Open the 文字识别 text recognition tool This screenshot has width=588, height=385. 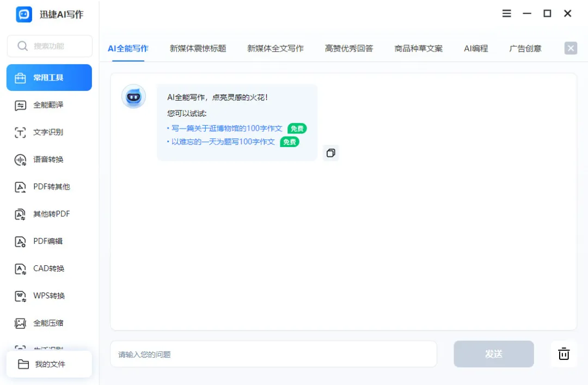click(49, 132)
